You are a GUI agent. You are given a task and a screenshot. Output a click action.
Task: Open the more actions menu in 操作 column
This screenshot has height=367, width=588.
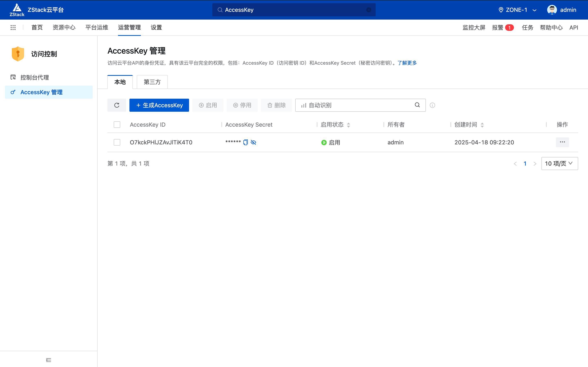[x=562, y=142]
